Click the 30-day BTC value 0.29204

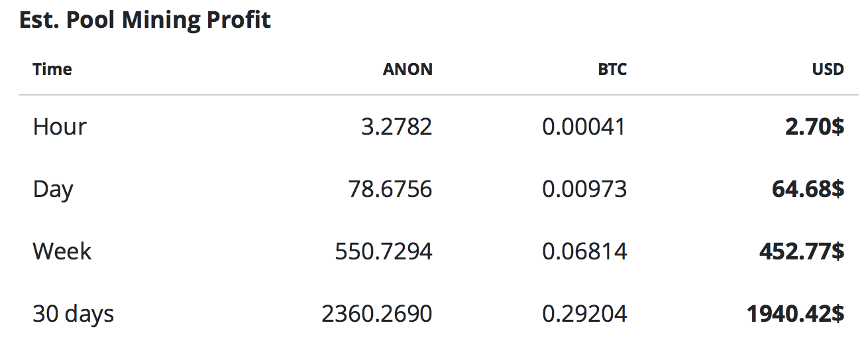tap(584, 313)
